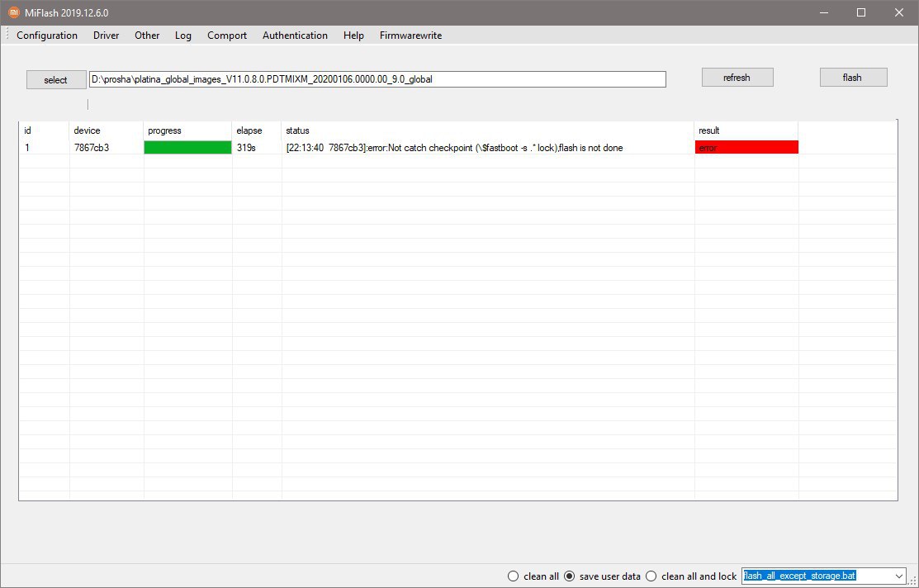Open the Other menu
The height and width of the screenshot is (588, 919).
pyautogui.click(x=147, y=36)
